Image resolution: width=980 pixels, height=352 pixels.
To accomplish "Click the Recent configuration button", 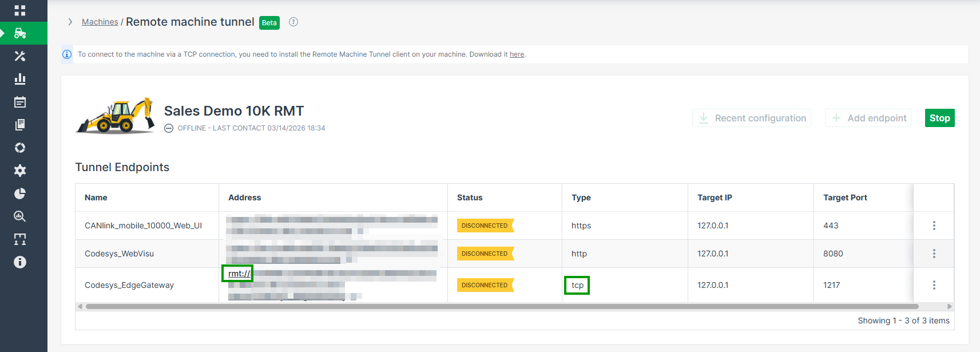I will 752,118.
